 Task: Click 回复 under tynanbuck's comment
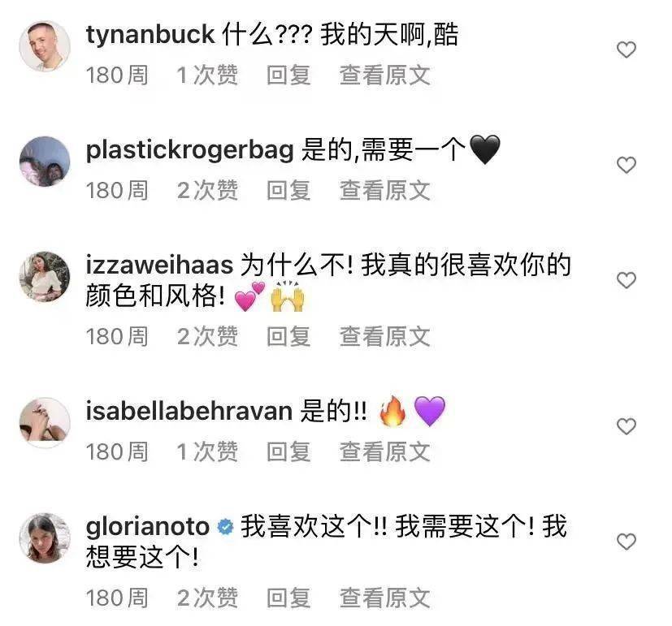[288, 76]
